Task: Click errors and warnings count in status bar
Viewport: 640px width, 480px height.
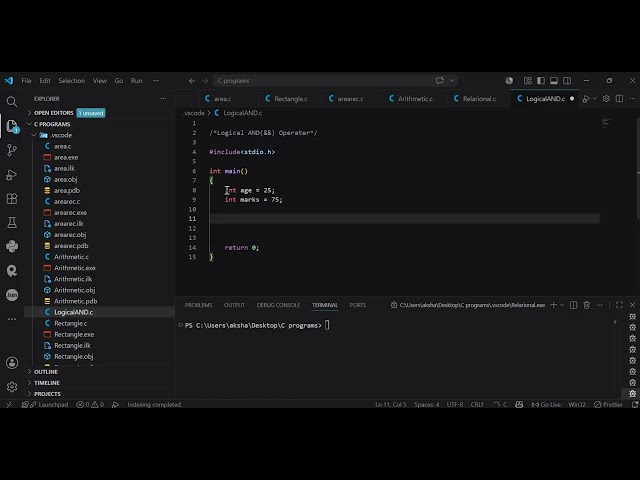Action: [90, 404]
